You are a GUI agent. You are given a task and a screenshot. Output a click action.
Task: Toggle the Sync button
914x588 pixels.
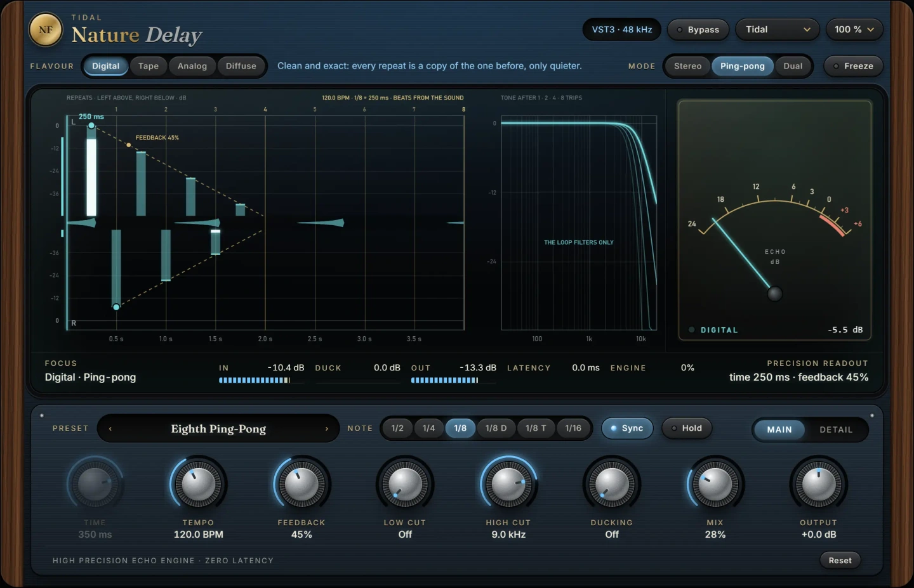tap(627, 428)
